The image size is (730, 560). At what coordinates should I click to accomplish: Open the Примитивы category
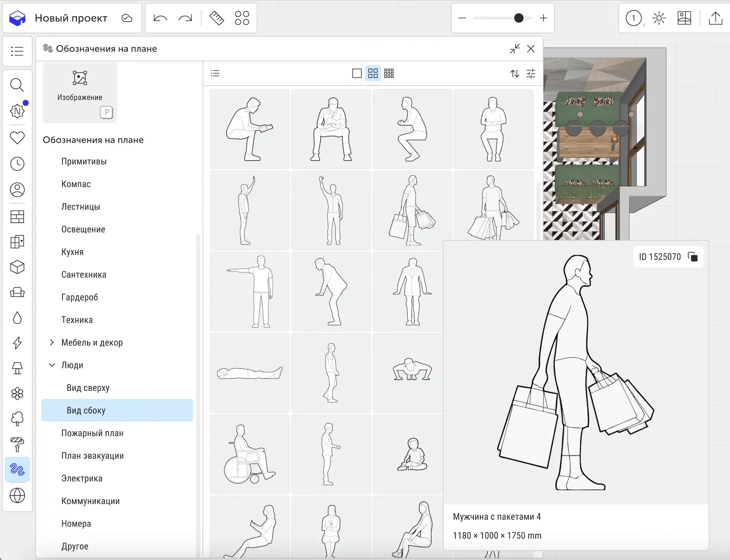[84, 161]
